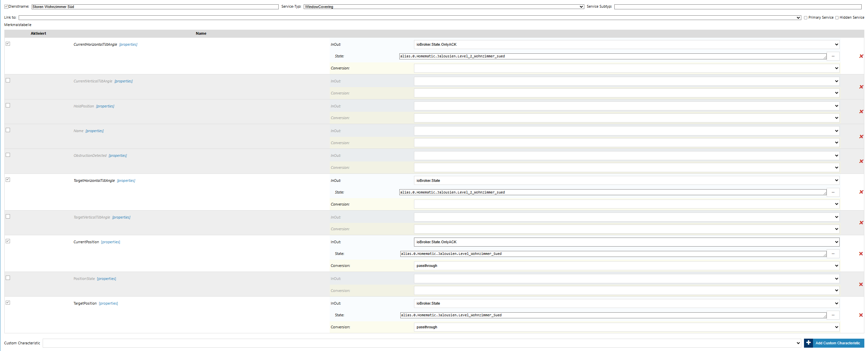
Task: Enable the CurrentVerticalTiltAngle characteristic checkbox
Action: 8,81
